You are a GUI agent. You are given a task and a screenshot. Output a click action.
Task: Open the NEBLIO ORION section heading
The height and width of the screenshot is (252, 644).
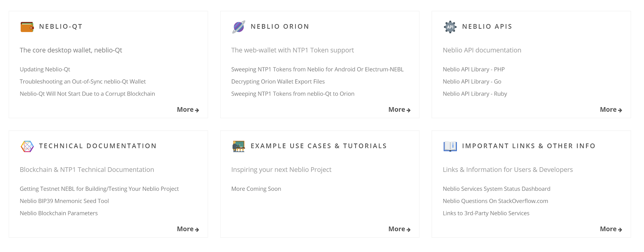(x=280, y=27)
